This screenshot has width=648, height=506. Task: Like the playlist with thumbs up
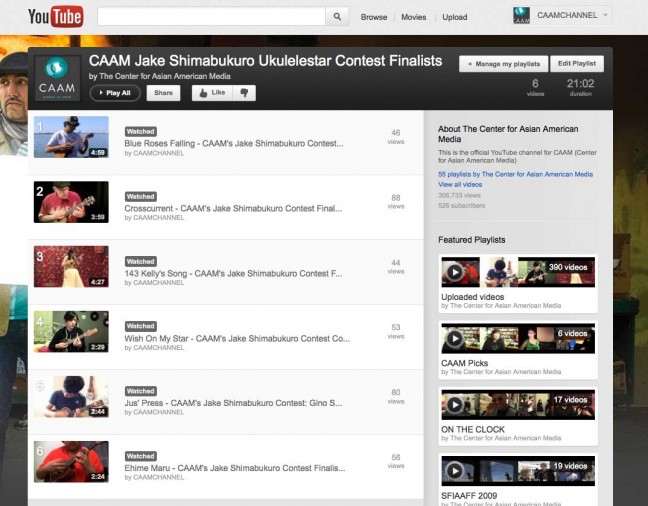[212, 93]
